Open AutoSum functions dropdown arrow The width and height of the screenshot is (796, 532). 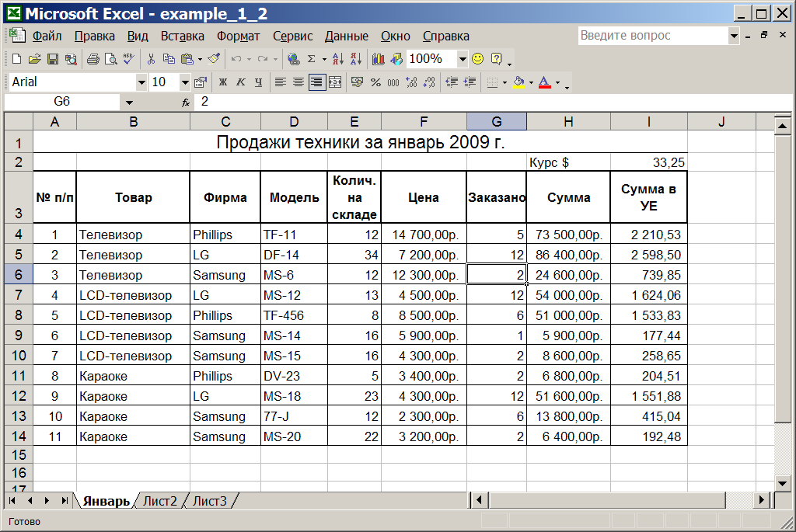click(324, 59)
